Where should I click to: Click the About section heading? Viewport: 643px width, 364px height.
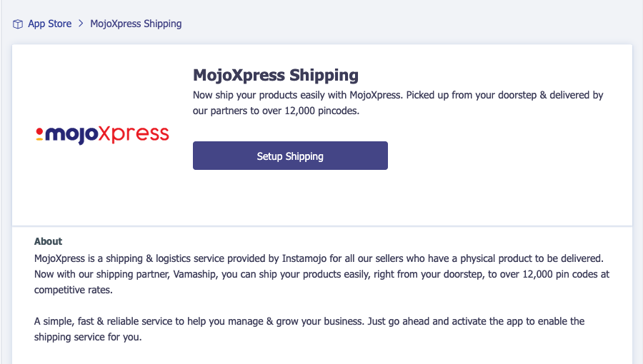(48, 241)
